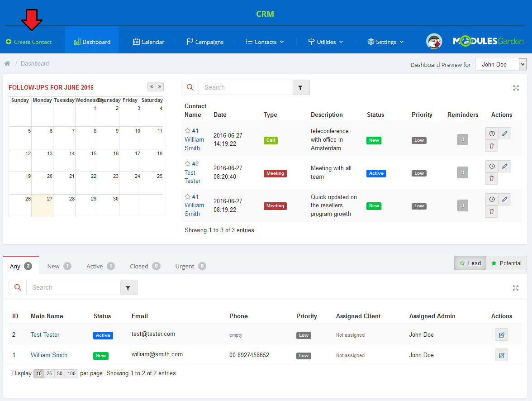Click the Status column header in contacts table

click(102, 316)
